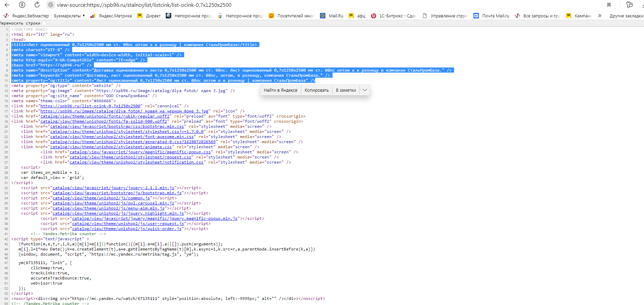
Task: Choose В заметки in the selection popup
Action: point(346,90)
